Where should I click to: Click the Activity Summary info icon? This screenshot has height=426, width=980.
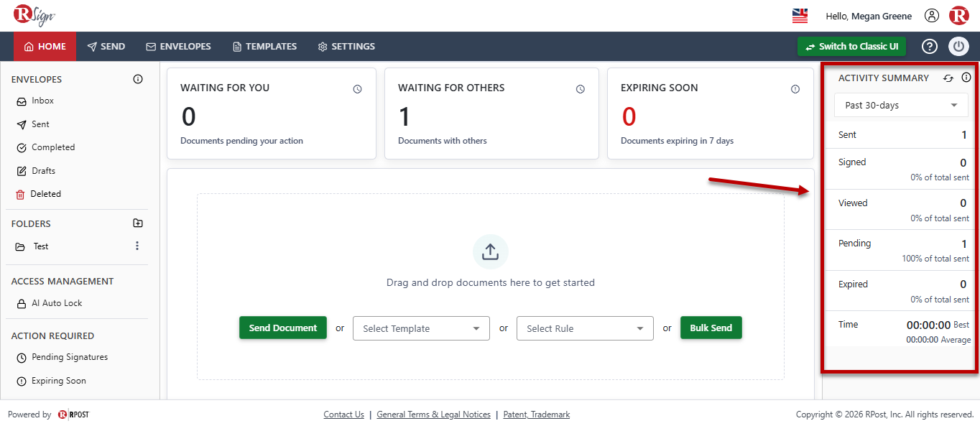click(x=966, y=78)
